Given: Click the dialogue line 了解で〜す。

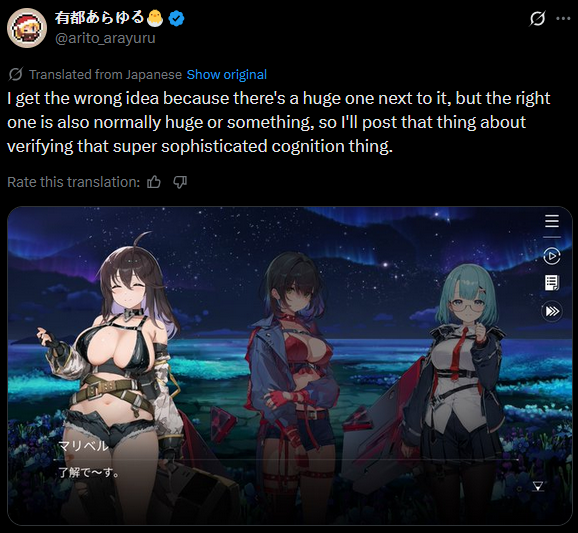Looking at the screenshot, I should coord(89,472).
